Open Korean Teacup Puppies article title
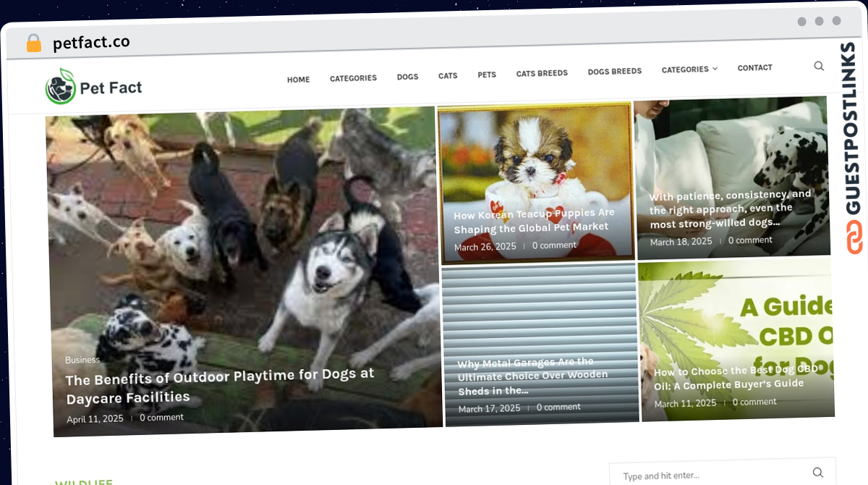 (x=535, y=221)
